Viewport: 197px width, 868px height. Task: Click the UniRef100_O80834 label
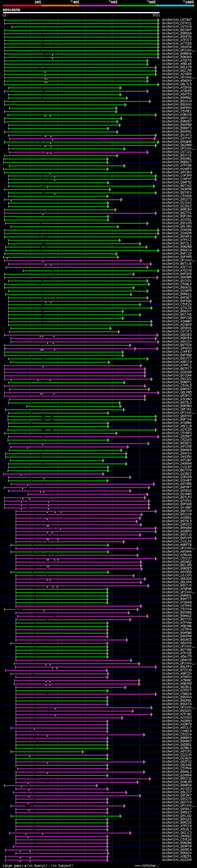point(177,47)
